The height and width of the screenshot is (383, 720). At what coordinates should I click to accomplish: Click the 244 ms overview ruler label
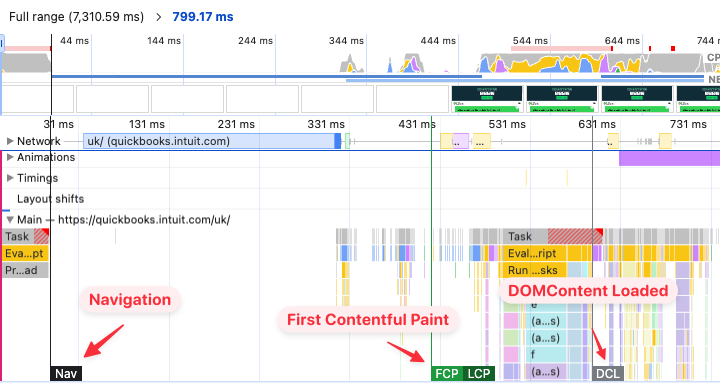255,41
